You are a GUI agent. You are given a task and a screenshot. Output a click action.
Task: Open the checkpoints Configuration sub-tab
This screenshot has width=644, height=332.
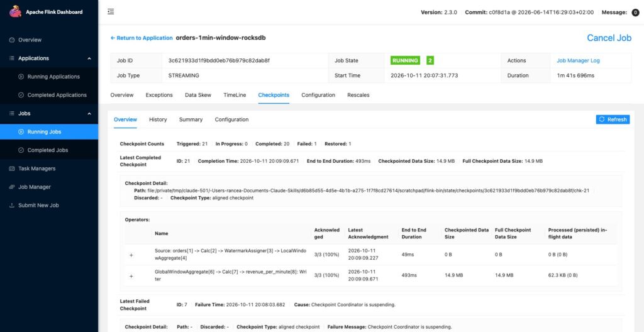[231, 119]
